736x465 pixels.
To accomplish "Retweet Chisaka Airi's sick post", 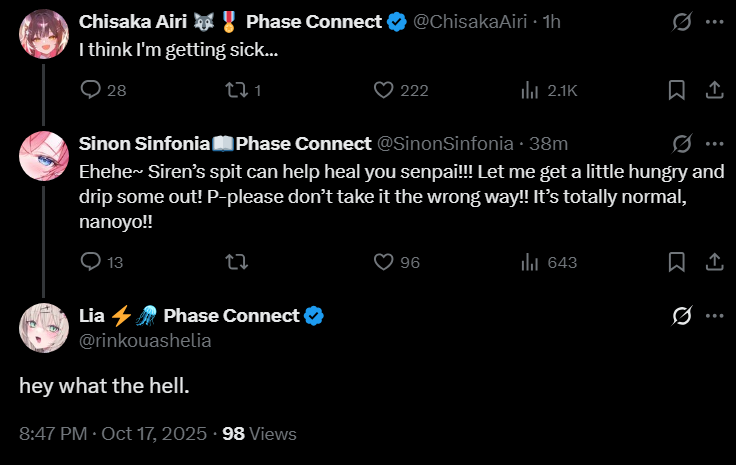I will [x=237, y=90].
